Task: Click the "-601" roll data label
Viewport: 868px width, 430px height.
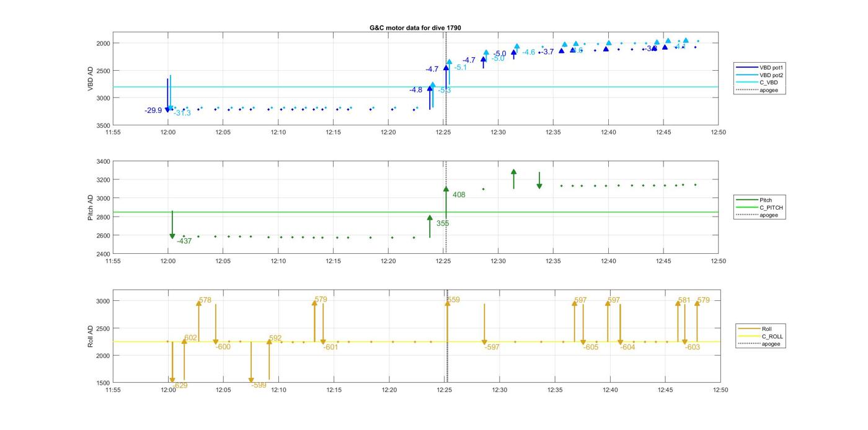Action: pos(330,347)
